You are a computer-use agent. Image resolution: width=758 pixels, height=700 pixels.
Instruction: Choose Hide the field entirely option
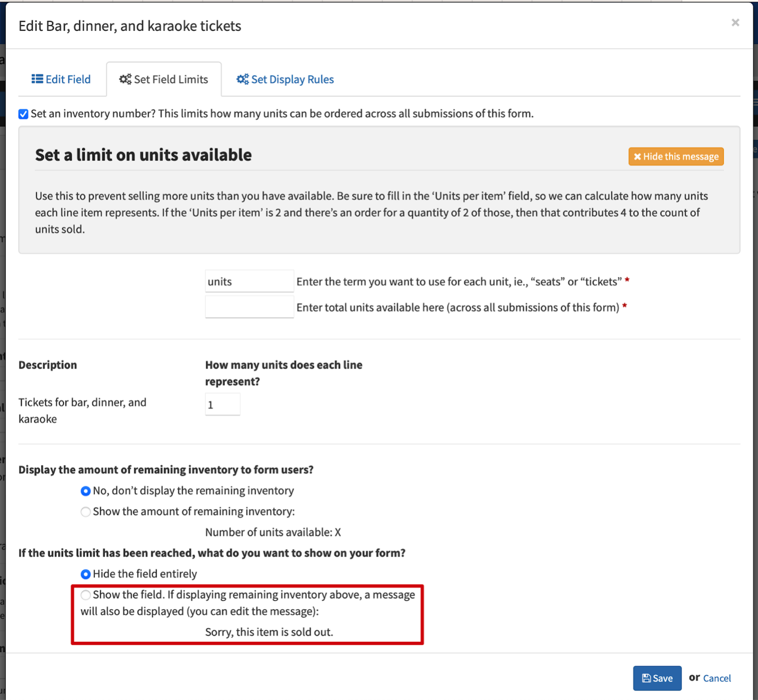click(85, 574)
